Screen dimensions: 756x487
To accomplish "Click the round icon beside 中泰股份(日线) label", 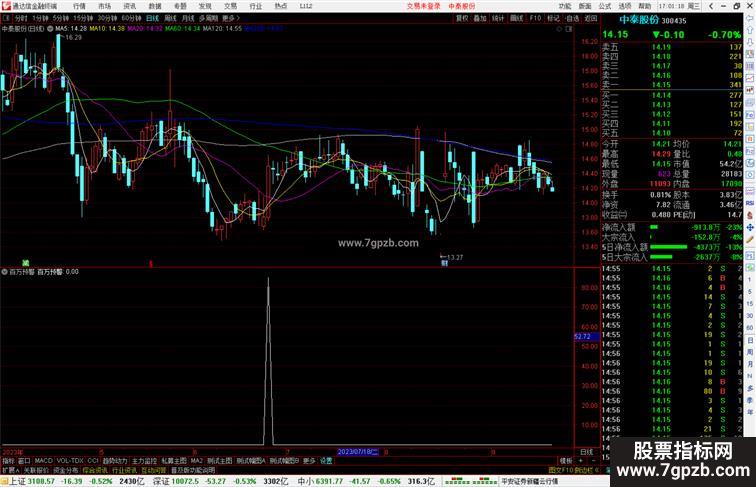I will tap(50, 29).
